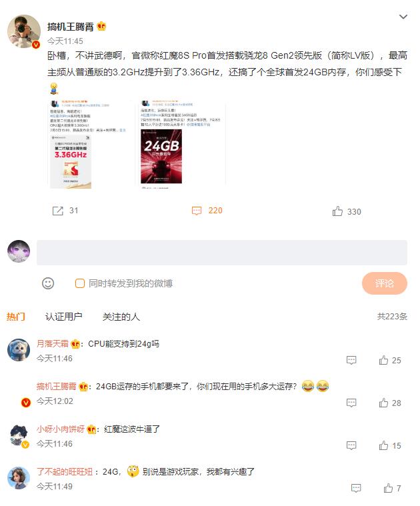Screen dimensions: 420x506
Task: Click into the comment text box
Action: 221,253
